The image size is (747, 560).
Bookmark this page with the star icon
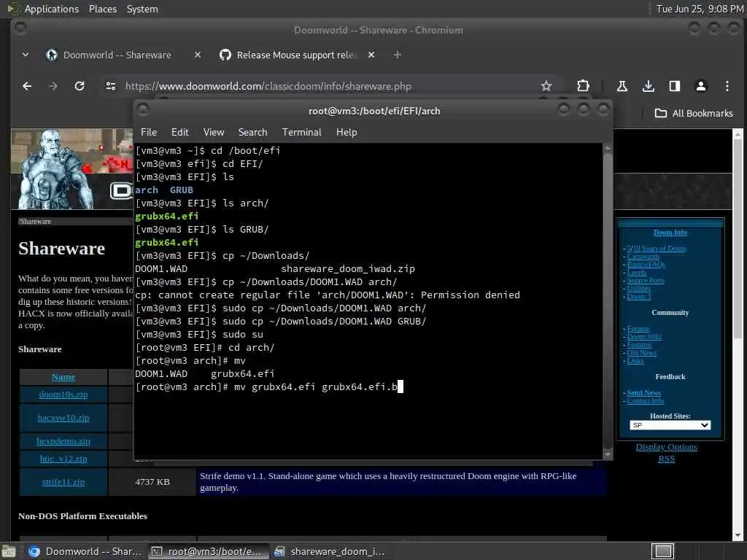[x=546, y=86]
